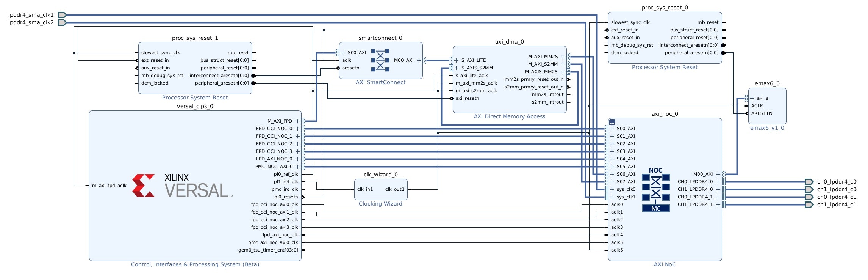Viewport: 868px width, 280px height.
Task: Select the SmartConnect crossbar icon
Action: pyautogui.click(x=380, y=60)
